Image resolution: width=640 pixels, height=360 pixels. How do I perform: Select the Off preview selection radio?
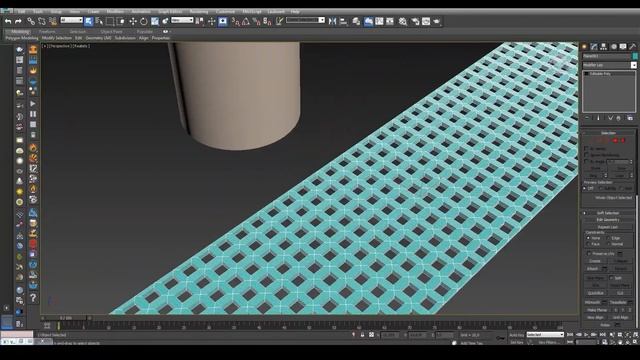point(585,188)
